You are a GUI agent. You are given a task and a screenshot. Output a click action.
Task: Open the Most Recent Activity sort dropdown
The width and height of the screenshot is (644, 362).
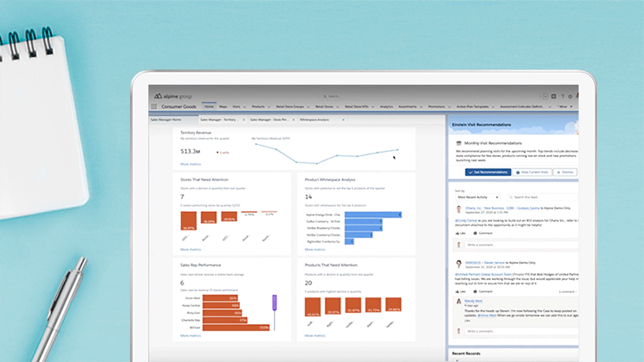[x=478, y=198]
